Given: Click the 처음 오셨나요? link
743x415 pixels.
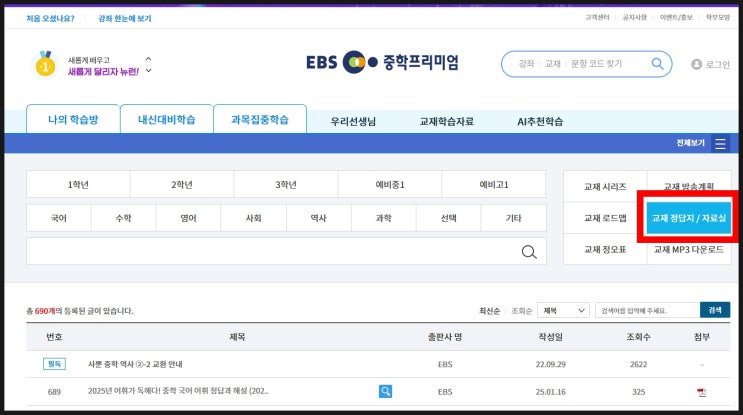Looking at the screenshot, I should coord(50,18).
